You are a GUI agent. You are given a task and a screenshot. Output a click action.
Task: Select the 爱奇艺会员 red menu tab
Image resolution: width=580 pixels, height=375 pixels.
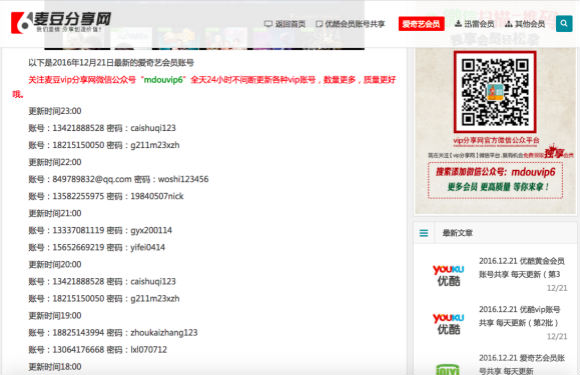[x=421, y=24]
